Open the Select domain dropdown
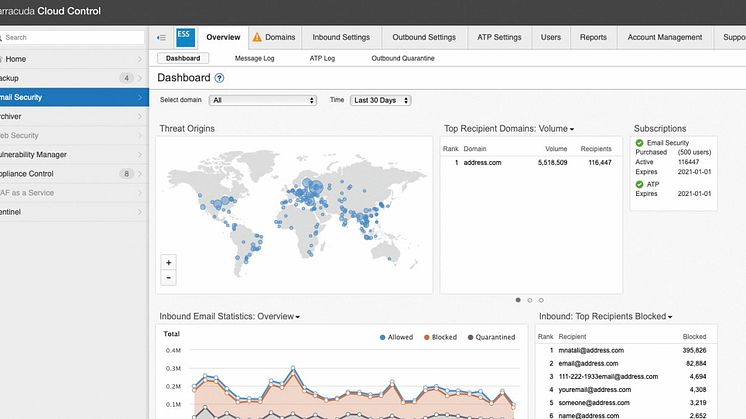Viewport: 746px width, 419px height. coord(263,100)
